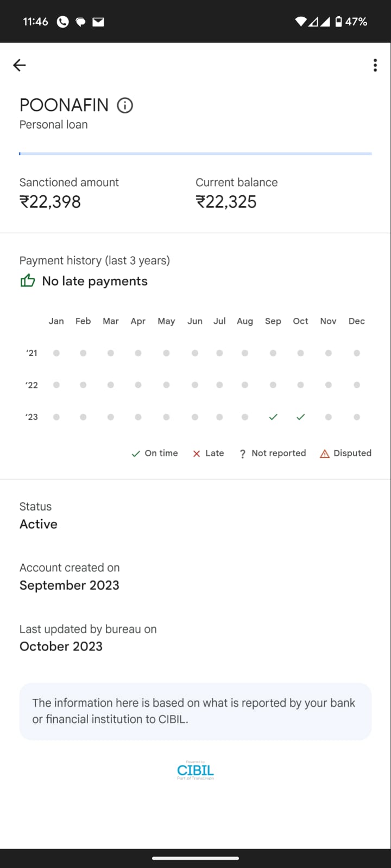Open the three-dot overflow menu

click(375, 66)
